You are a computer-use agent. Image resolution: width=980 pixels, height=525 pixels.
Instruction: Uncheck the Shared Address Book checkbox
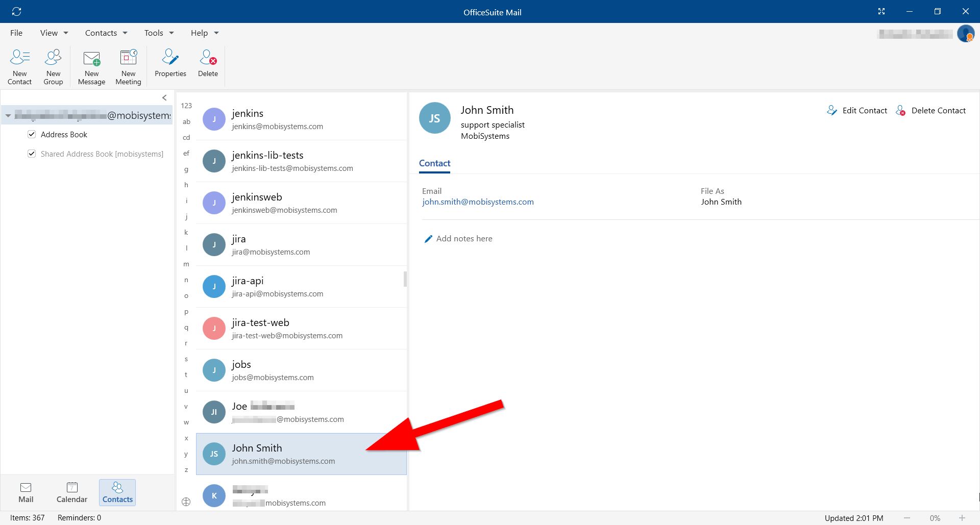point(32,154)
